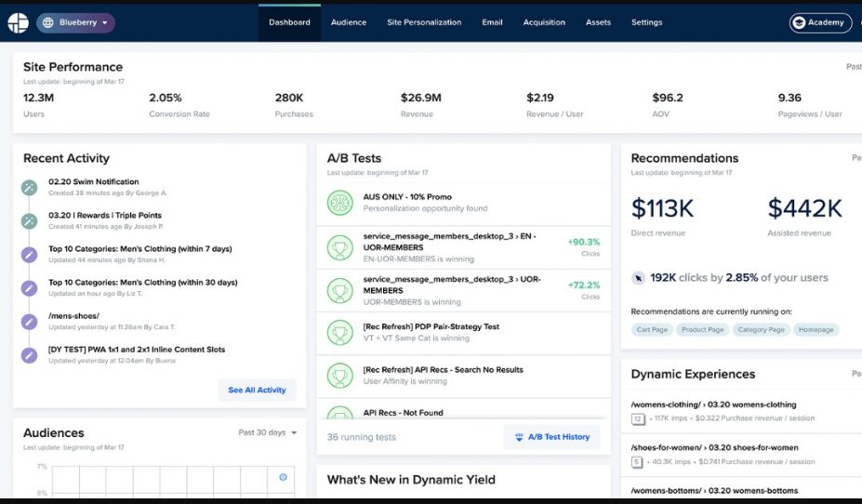
Task: Click the variation count icon under womens-clothing experience
Action: point(638,419)
